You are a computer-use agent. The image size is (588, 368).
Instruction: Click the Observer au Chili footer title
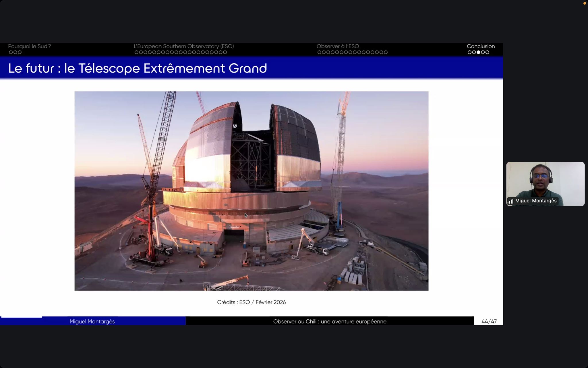330,321
